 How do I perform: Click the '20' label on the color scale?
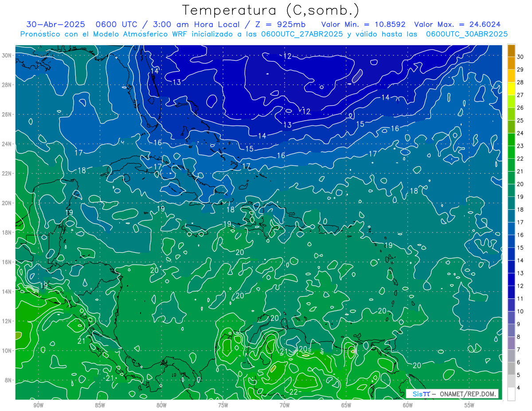[520, 184]
